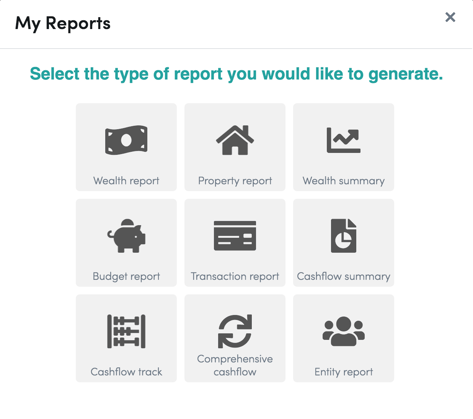Open the abacus Cashflow track icon
The image size is (473, 419).
tap(126, 331)
